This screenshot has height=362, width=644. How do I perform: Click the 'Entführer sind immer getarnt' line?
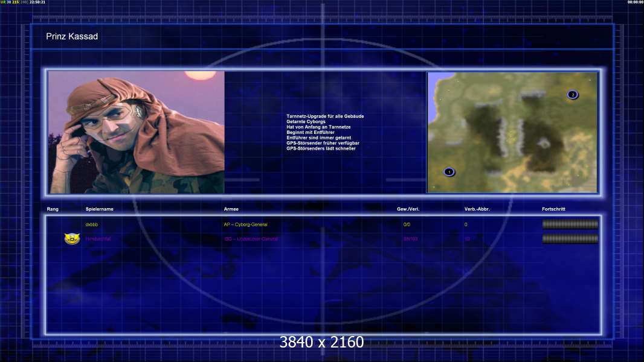tap(318, 138)
